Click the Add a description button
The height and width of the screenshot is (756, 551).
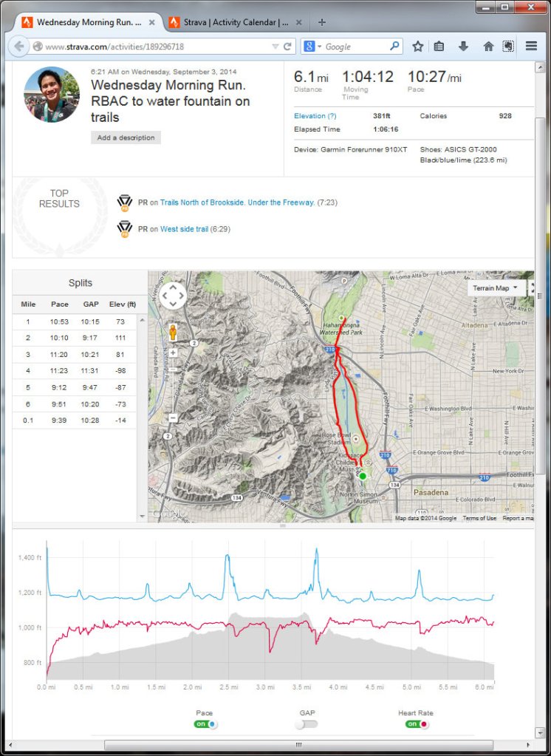click(x=126, y=137)
